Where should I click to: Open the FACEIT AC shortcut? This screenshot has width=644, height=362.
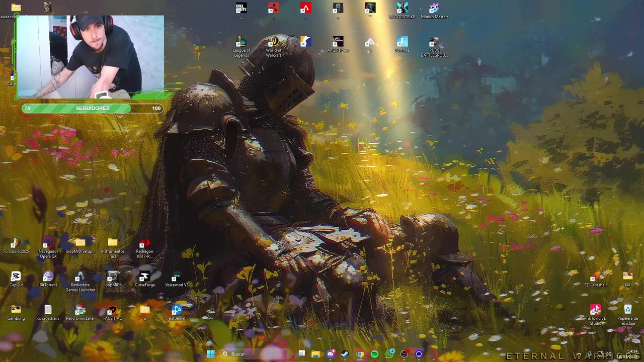(x=112, y=313)
